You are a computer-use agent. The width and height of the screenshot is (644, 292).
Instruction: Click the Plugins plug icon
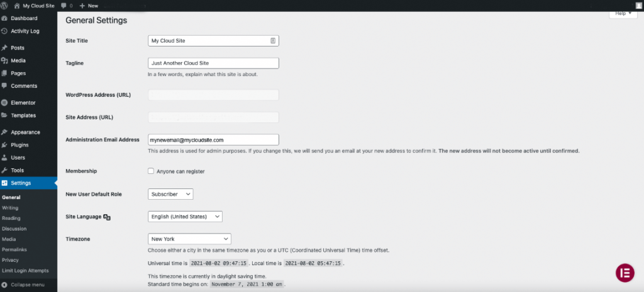pyautogui.click(x=4, y=145)
